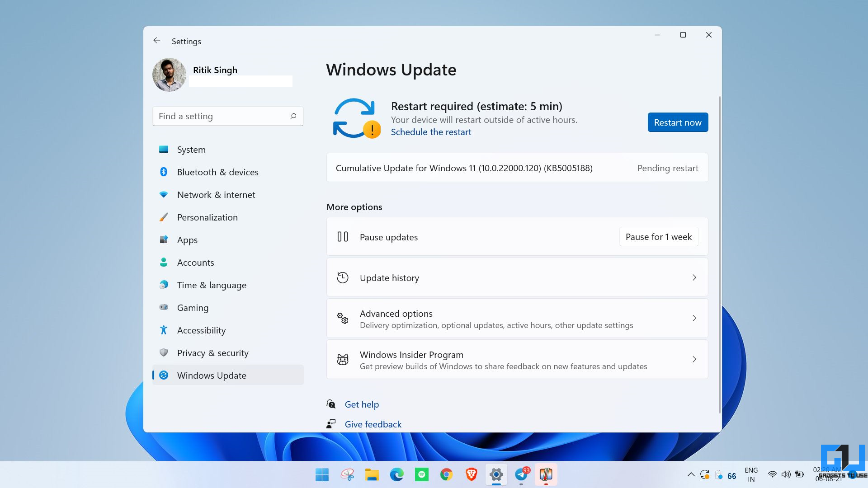Select Windows Update in sidebar
The width and height of the screenshot is (868, 488).
[228, 375]
